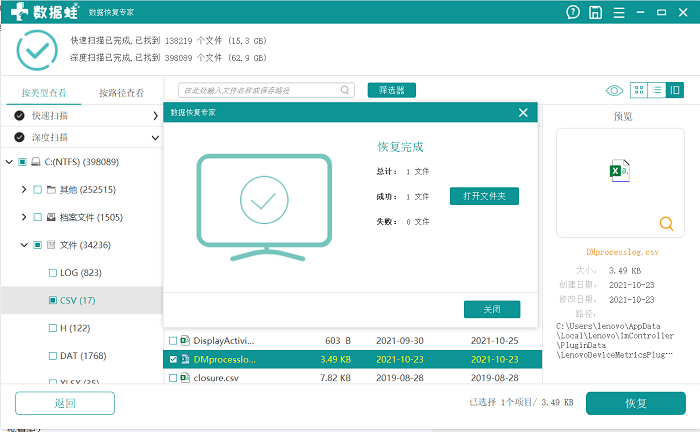Click the orange magnifier in preview pane
Viewport: 700px width, 432px height.
666,223
